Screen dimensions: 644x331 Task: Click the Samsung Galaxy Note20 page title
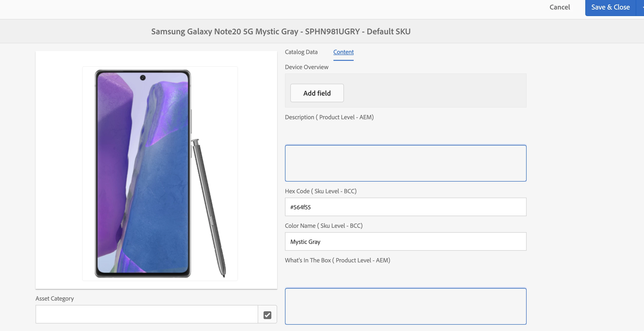281,31
